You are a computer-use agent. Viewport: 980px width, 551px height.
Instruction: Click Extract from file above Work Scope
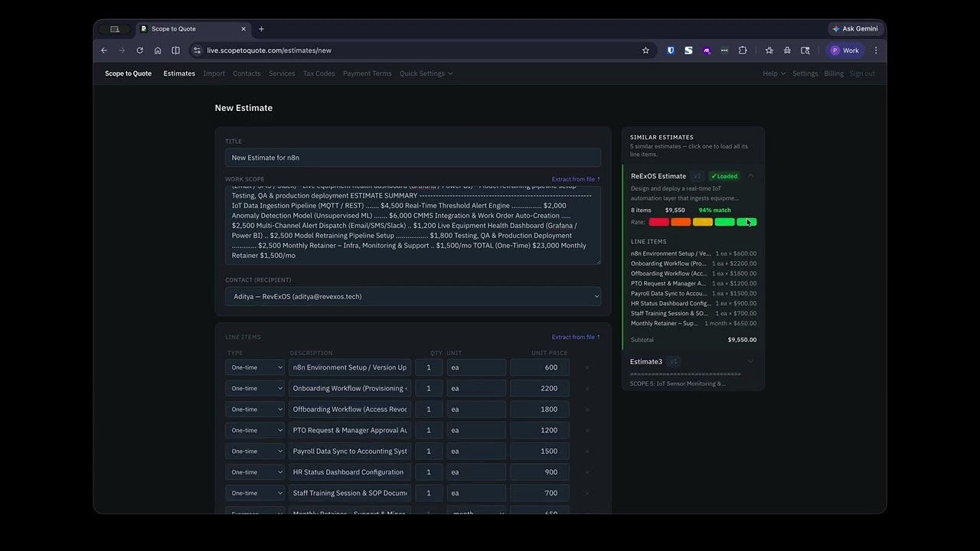click(576, 179)
